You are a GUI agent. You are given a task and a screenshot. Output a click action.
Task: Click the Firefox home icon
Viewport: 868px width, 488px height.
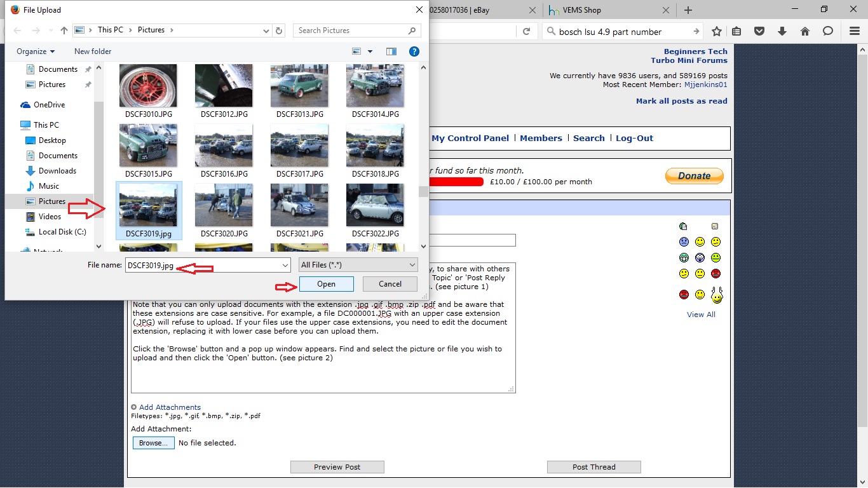(805, 32)
